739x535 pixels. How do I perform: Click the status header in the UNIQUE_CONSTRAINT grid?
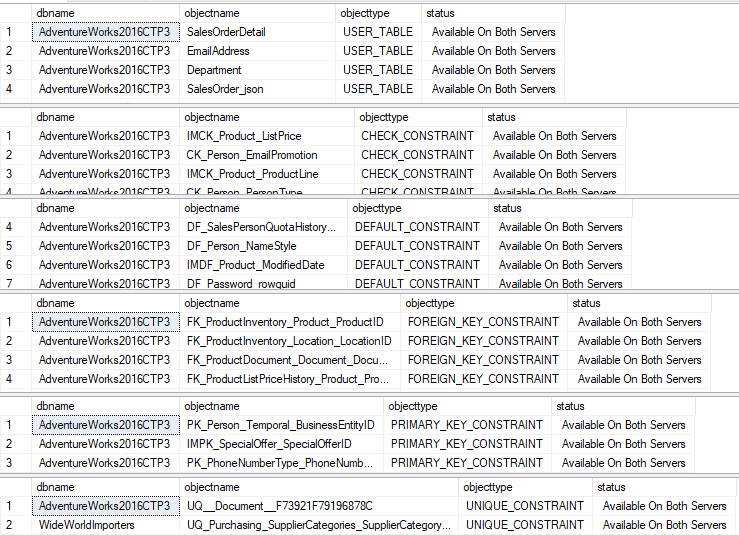pyautogui.click(x=665, y=487)
